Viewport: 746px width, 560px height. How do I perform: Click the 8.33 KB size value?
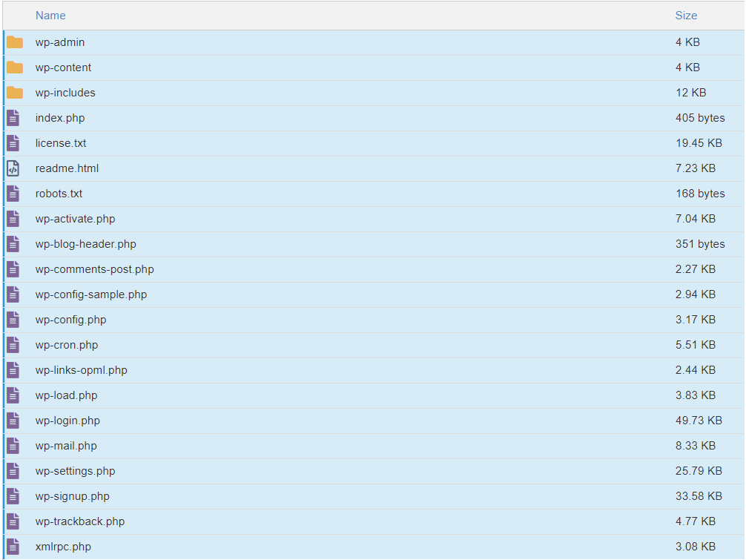(696, 446)
